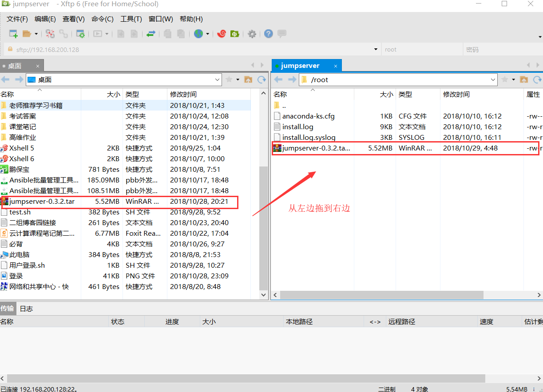Expand the globe icon dropdown arrow
The width and height of the screenshot is (543, 392).
(x=207, y=34)
